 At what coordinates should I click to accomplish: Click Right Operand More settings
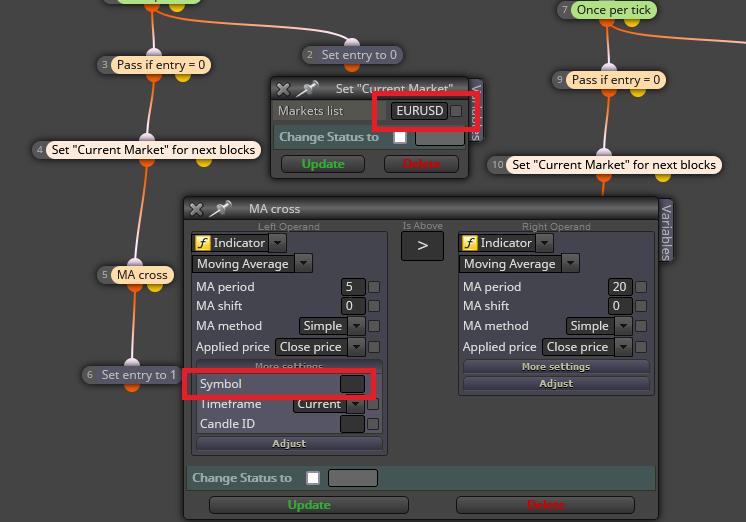(556, 366)
